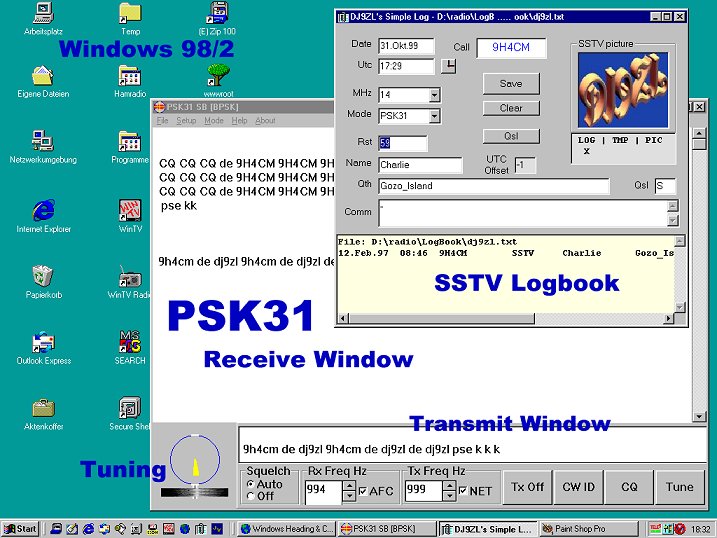Click the PSK31 waterfall tuning bar
The height and width of the screenshot is (538, 717).
coord(194,492)
